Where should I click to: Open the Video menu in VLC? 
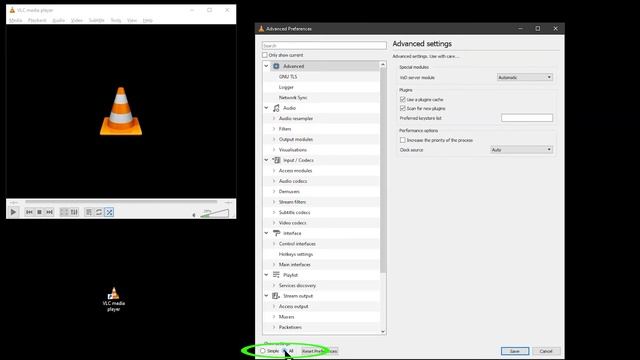77,20
